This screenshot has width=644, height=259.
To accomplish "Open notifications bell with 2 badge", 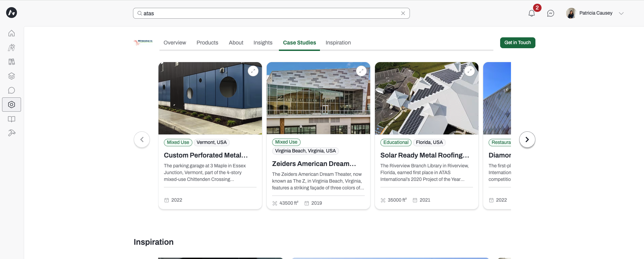I will [x=532, y=13].
